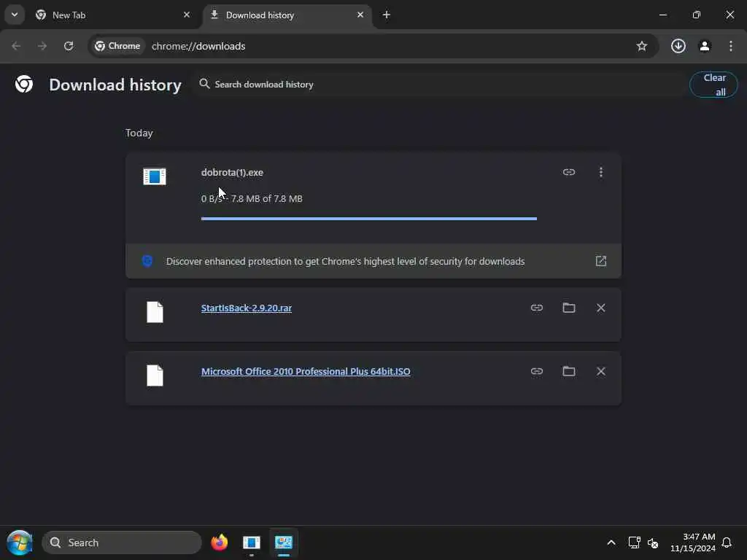Show StartIsBack-2.9.20.rar in folder
Viewport: 747px width, 560px height.
[x=569, y=308]
